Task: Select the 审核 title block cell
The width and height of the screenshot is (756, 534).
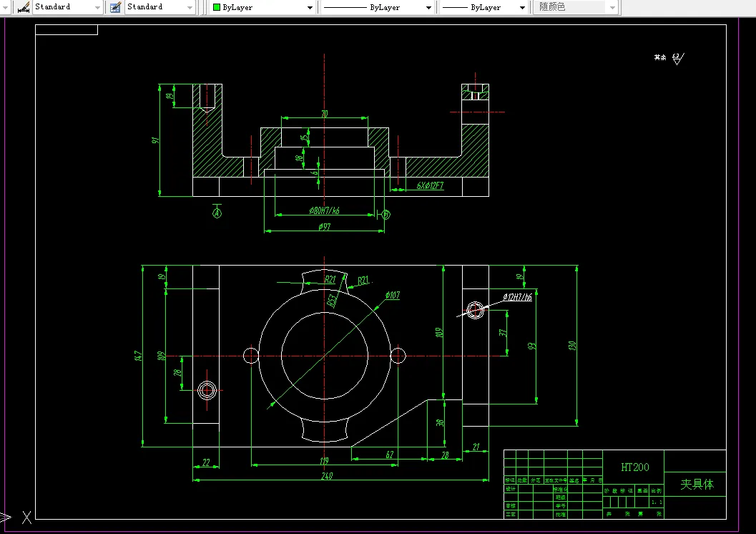Action: (511, 506)
